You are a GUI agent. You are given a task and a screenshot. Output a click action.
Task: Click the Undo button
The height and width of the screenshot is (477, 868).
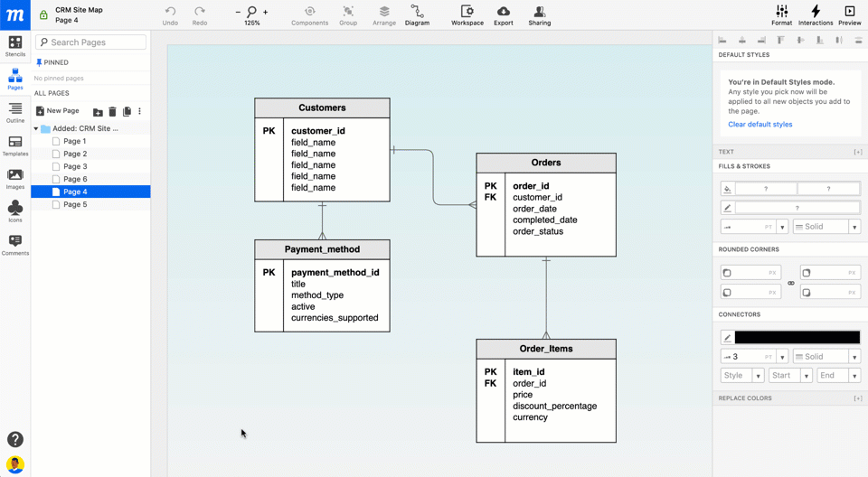coord(170,15)
